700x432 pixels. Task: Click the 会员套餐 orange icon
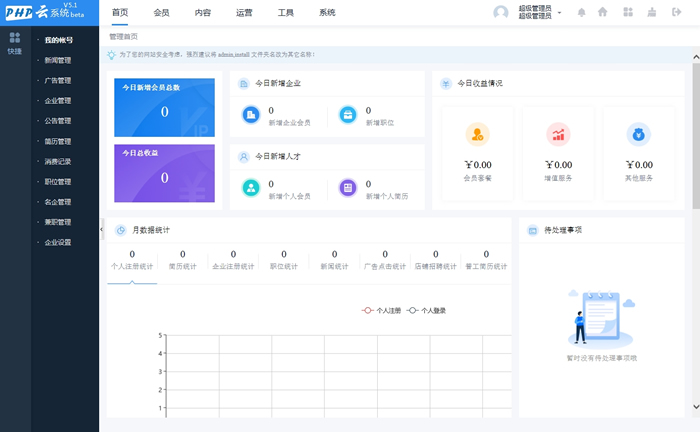(477, 134)
